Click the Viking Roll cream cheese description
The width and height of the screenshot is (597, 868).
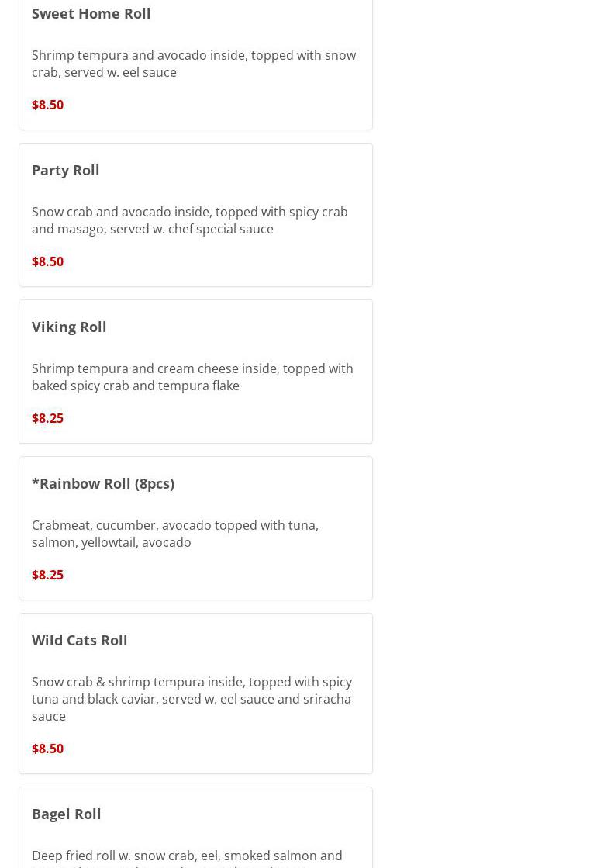pos(192,377)
